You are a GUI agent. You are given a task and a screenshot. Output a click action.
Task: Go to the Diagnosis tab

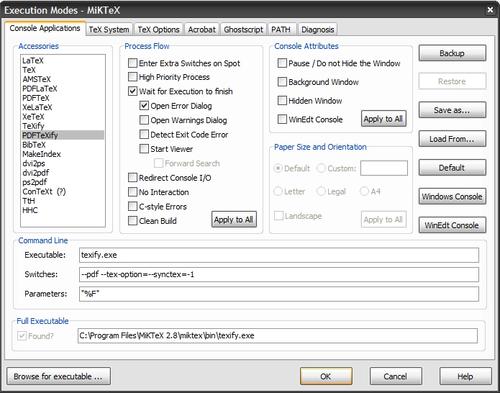point(317,30)
